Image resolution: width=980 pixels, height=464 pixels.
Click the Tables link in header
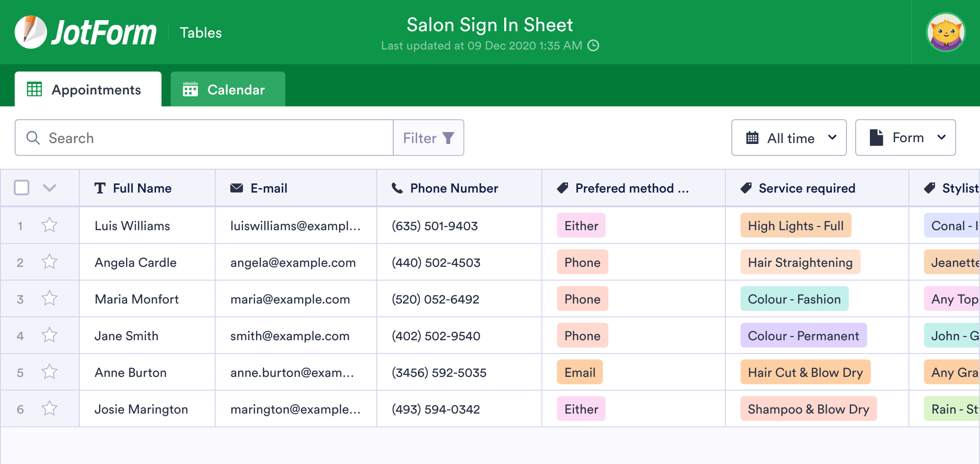click(x=200, y=33)
